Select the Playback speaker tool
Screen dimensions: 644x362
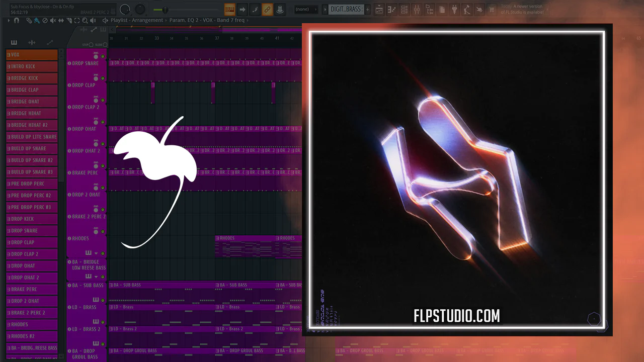pos(94,21)
